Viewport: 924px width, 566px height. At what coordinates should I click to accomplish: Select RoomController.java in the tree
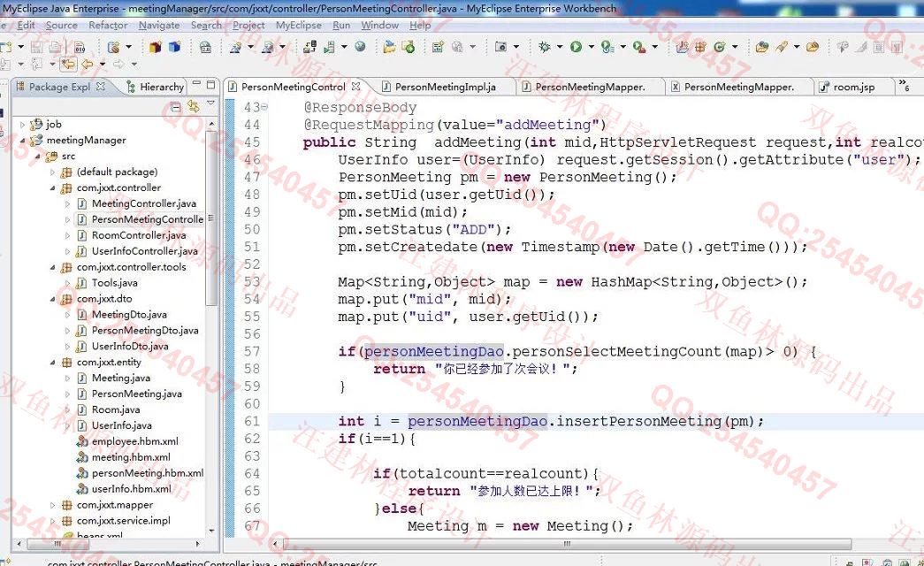coord(139,235)
